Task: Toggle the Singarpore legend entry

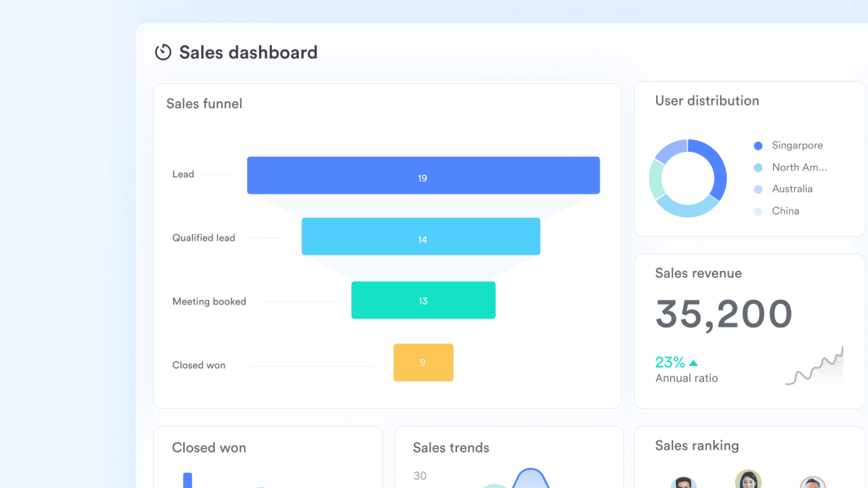Action: 788,145
